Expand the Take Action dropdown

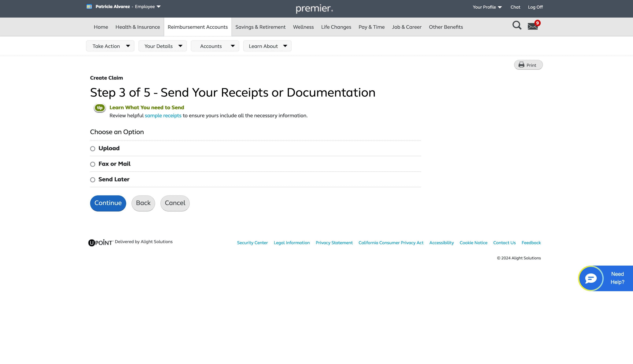click(110, 46)
